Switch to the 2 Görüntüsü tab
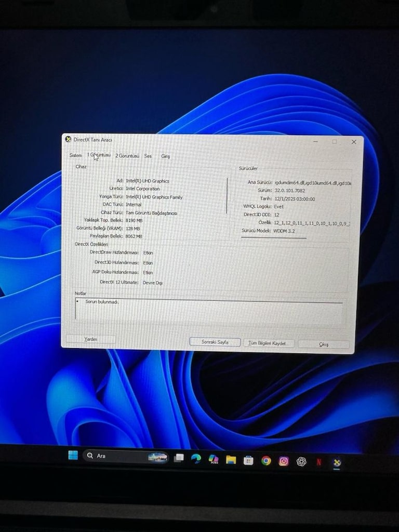399x532 pixels. pyautogui.click(x=127, y=156)
